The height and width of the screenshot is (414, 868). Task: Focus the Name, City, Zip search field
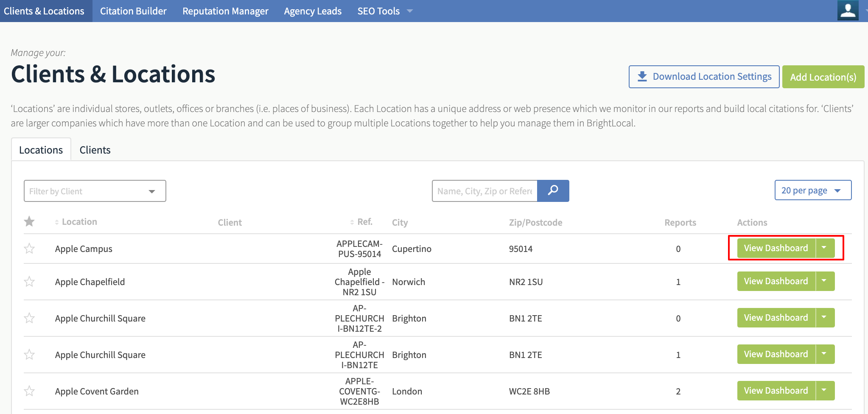pos(484,191)
